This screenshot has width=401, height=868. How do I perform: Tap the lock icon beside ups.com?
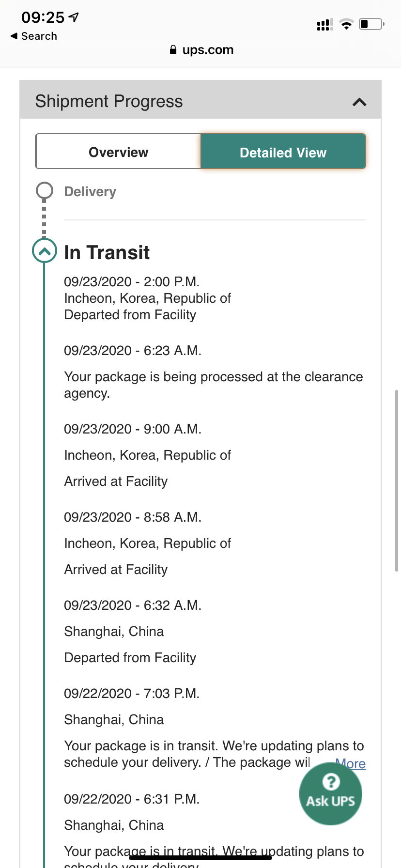(x=173, y=50)
